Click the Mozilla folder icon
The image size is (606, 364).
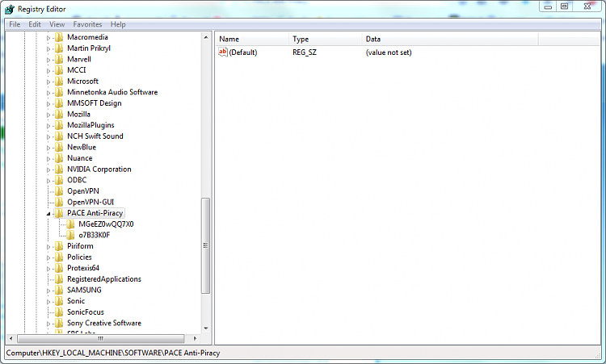pyautogui.click(x=59, y=115)
